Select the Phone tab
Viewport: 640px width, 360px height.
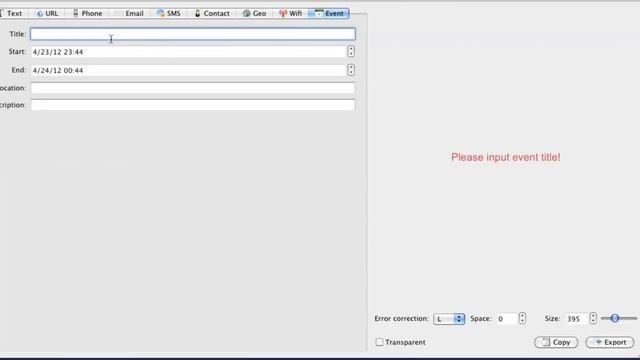coord(87,13)
